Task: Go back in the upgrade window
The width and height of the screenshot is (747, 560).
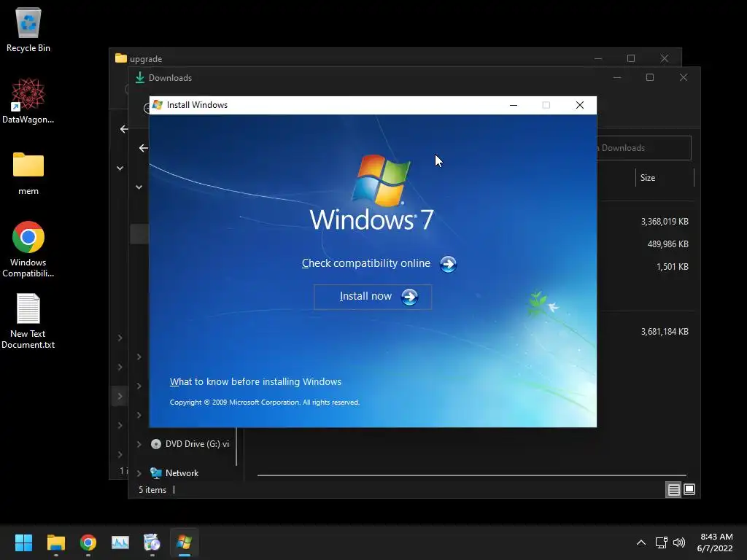Action: point(124,129)
